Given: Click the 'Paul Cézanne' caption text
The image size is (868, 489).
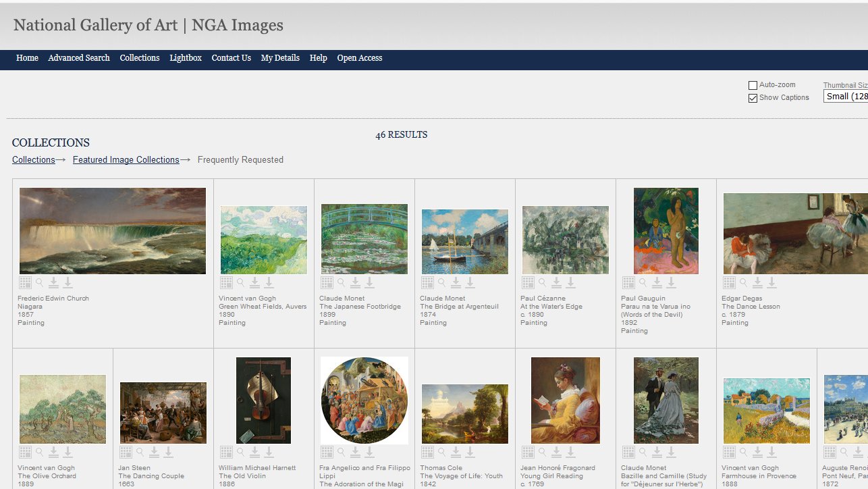Looking at the screenshot, I should (543, 299).
